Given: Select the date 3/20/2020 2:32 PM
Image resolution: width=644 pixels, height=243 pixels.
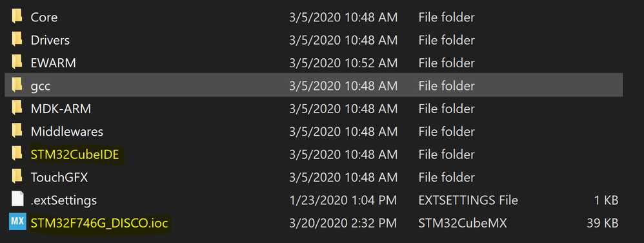Looking at the screenshot, I should 343,223.
